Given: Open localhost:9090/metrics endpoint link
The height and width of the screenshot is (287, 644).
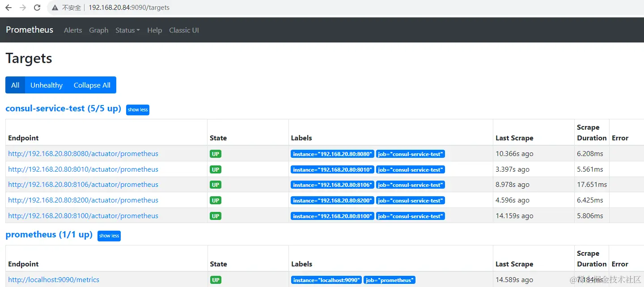Looking at the screenshot, I should 54,280.
